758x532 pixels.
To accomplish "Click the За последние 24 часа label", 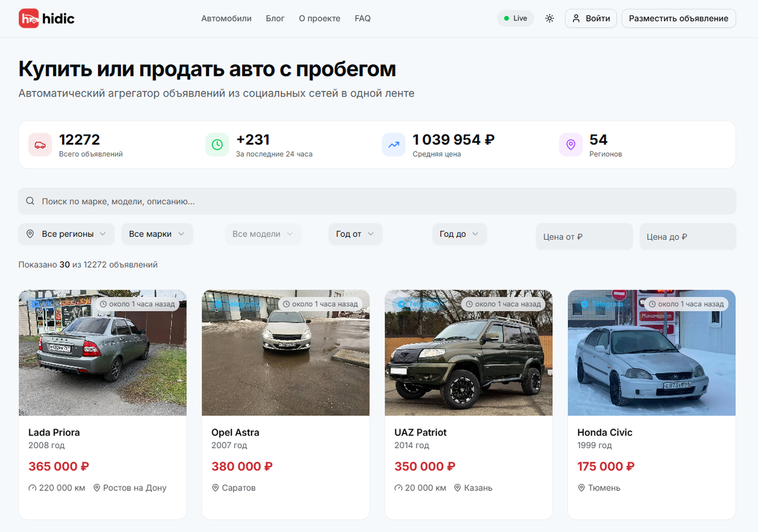I will (x=274, y=154).
